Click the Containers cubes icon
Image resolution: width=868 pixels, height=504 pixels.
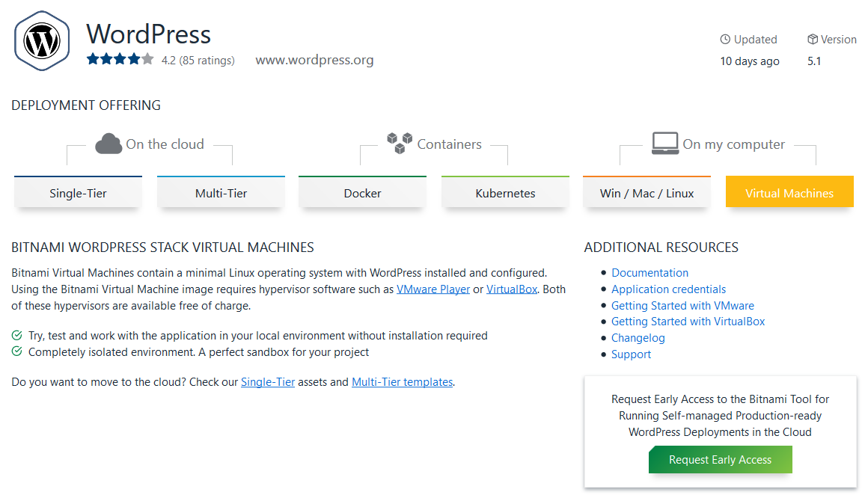[x=400, y=144]
